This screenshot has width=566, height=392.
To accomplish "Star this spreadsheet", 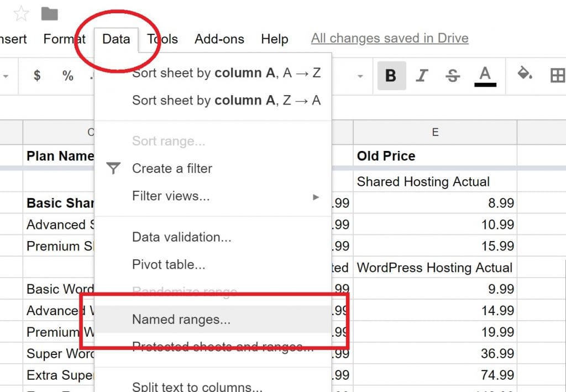I will pyautogui.click(x=20, y=13).
